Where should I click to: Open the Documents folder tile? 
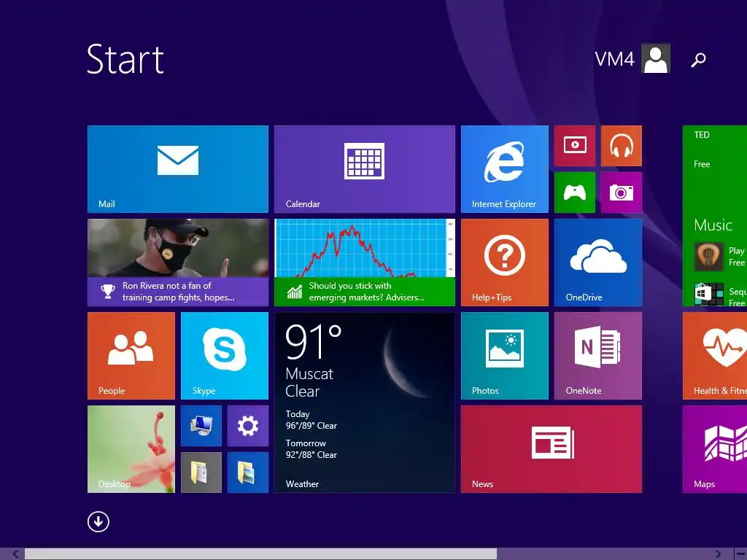(201, 472)
